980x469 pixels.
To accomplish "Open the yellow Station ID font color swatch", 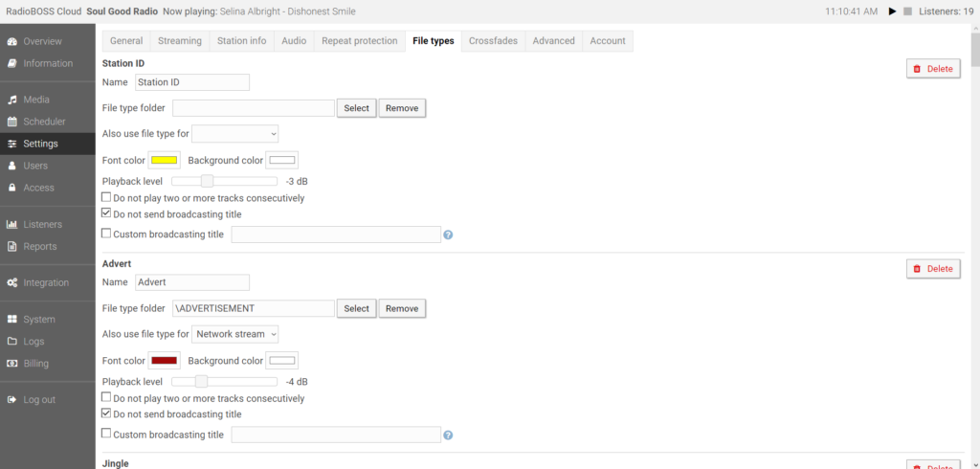I will click(x=164, y=159).
